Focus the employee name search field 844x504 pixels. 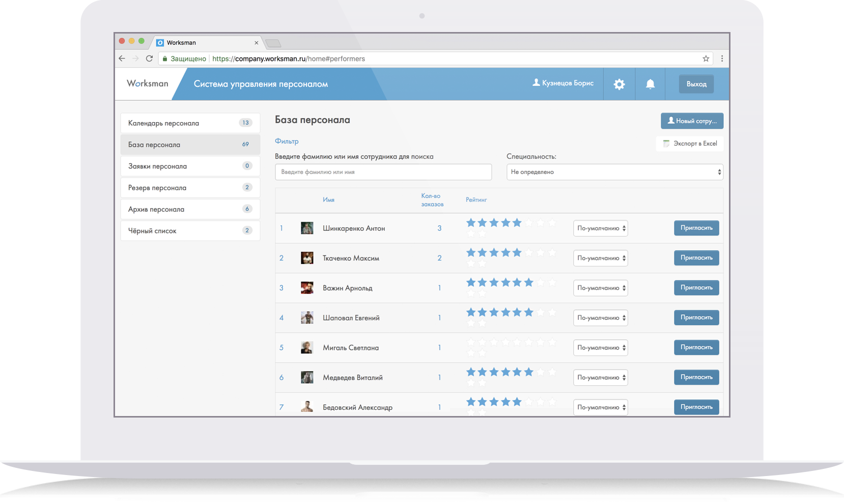pos(383,172)
